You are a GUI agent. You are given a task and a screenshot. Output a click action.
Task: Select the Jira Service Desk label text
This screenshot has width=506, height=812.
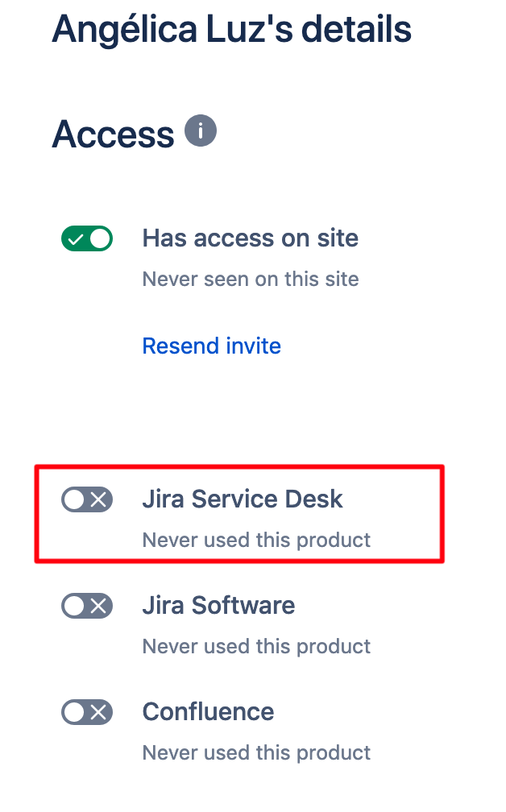(x=242, y=499)
